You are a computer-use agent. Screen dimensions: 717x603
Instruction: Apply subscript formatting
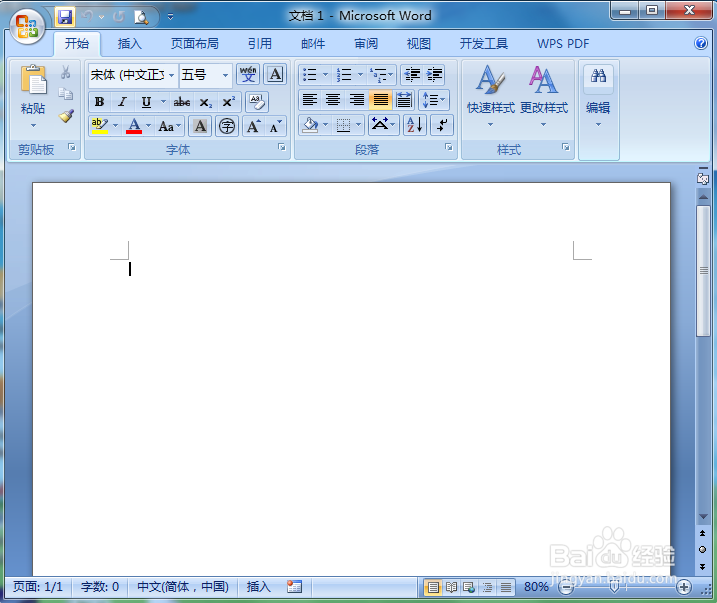206,102
